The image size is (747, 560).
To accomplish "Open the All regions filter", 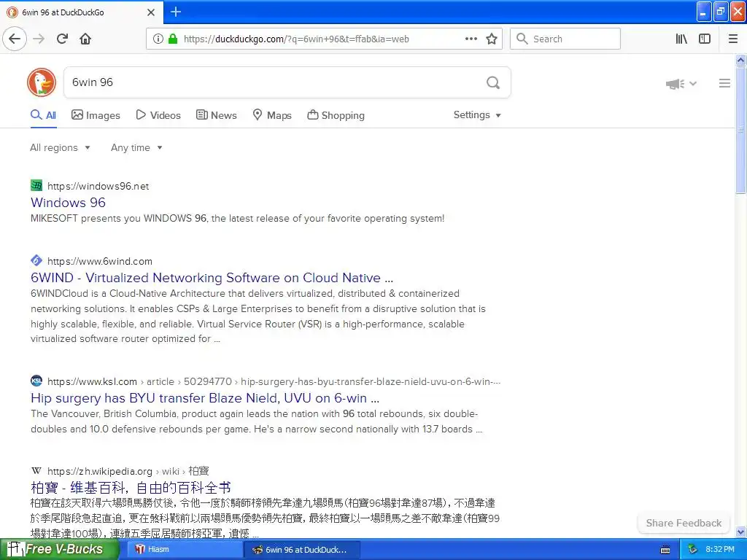I will point(60,147).
